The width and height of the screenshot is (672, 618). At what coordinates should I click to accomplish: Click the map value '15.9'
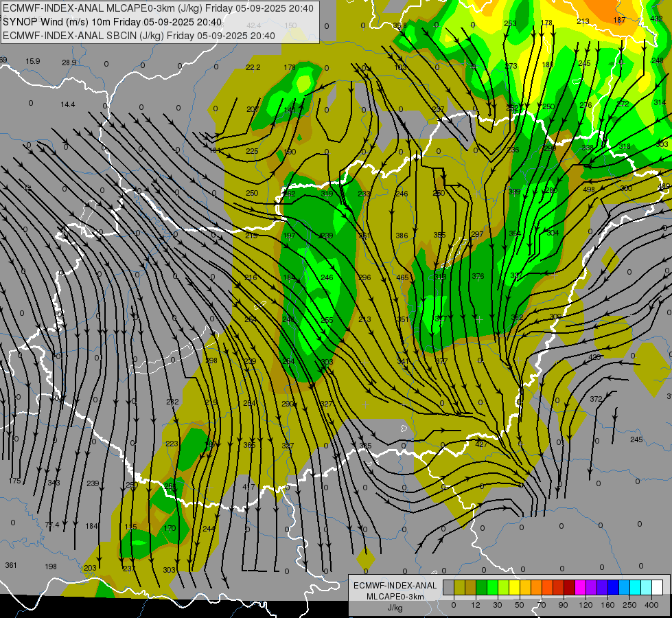point(32,61)
